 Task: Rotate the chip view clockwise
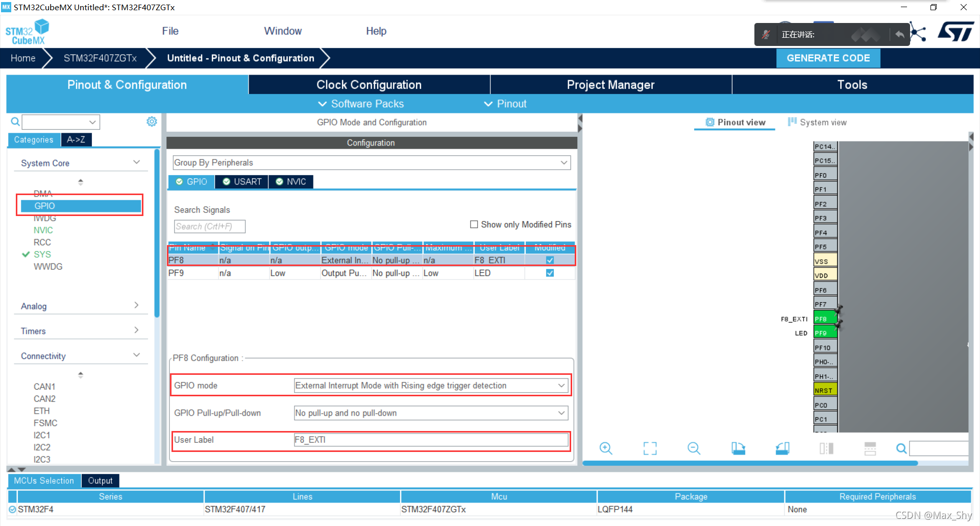point(738,448)
